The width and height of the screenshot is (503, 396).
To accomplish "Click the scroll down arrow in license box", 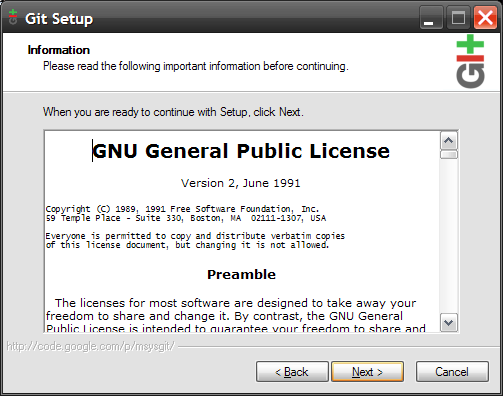I will tap(449, 322).
